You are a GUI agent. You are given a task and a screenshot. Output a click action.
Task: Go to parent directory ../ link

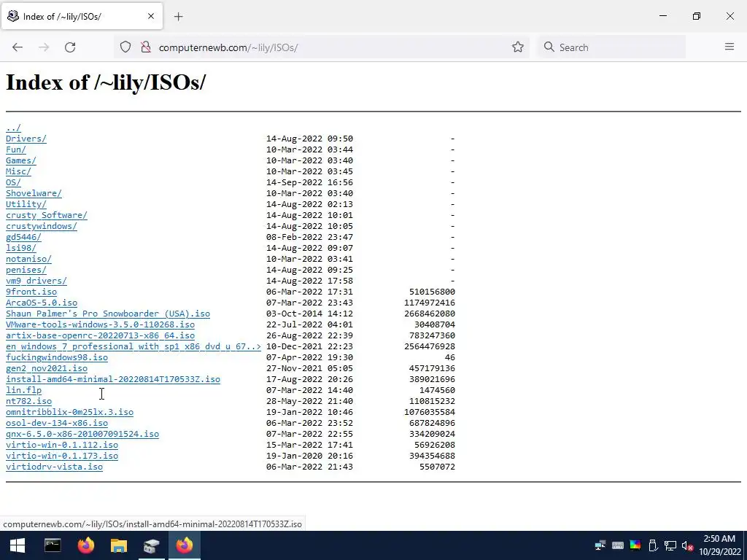[13, 128]
